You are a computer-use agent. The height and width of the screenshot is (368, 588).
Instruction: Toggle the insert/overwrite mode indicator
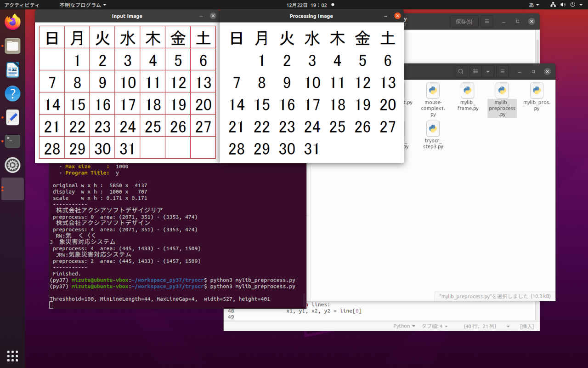[x=526, y=326]
